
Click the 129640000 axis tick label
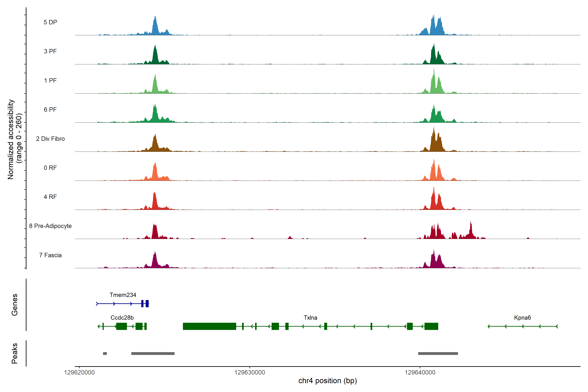[x=420, y=373]
